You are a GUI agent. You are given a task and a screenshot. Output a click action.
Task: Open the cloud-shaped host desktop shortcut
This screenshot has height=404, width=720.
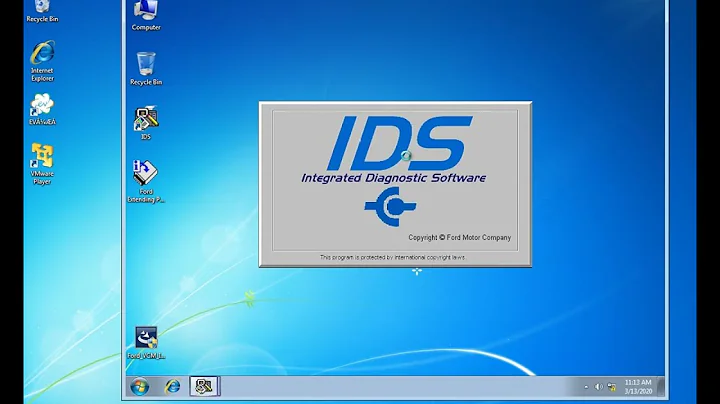(x=42, y=109)
